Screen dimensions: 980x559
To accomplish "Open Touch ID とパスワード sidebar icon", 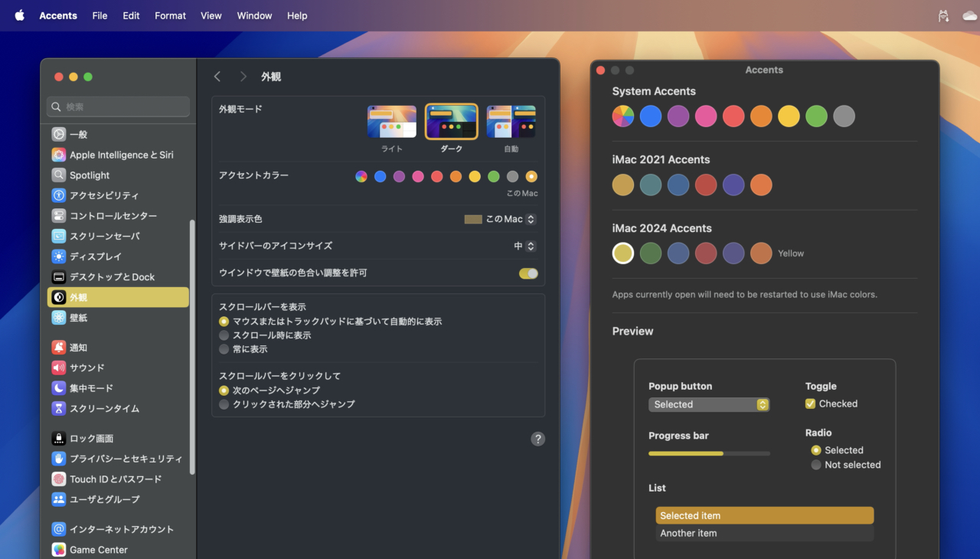I will pyautogui.click(x=59, y=479).
